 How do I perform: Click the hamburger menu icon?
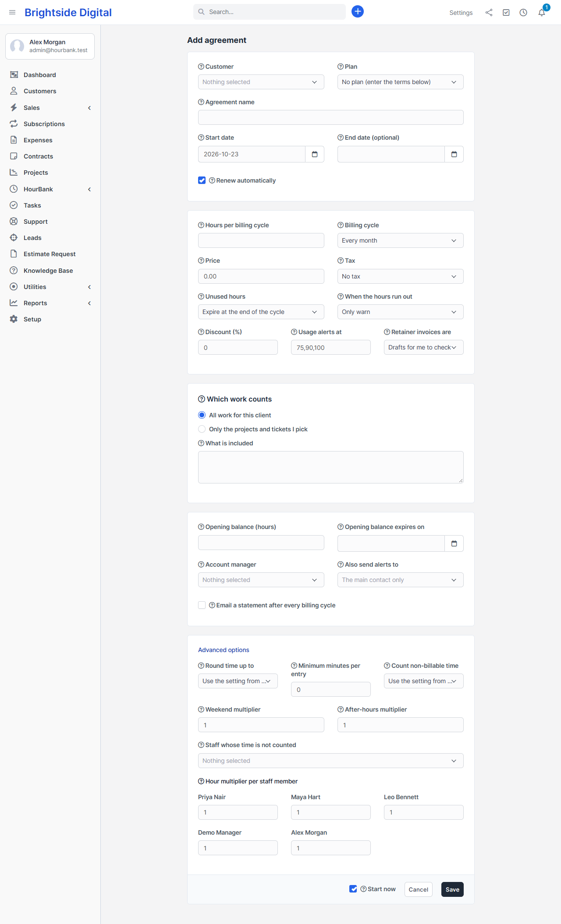[x=12, y=12]
